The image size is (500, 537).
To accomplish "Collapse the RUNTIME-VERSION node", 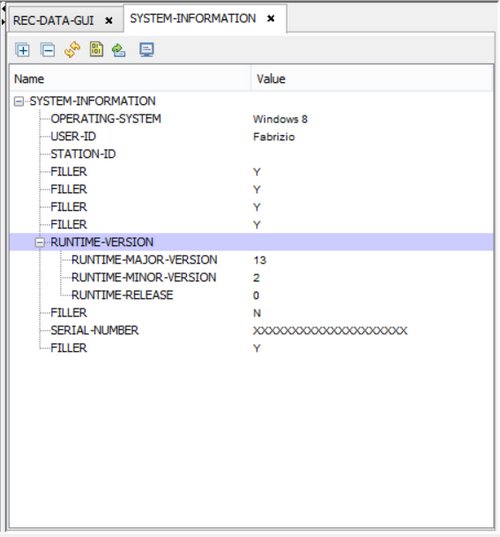I will pos(40,242).
